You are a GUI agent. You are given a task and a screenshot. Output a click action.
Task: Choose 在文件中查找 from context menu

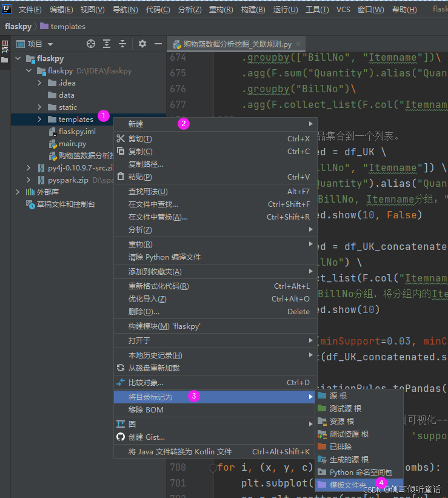pos(215,204)
